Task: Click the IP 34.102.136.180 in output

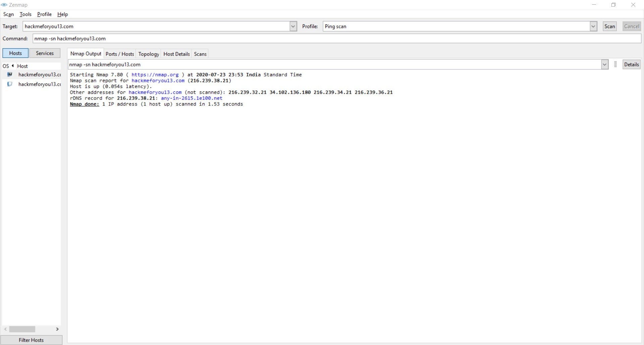Action: [290, 92]
